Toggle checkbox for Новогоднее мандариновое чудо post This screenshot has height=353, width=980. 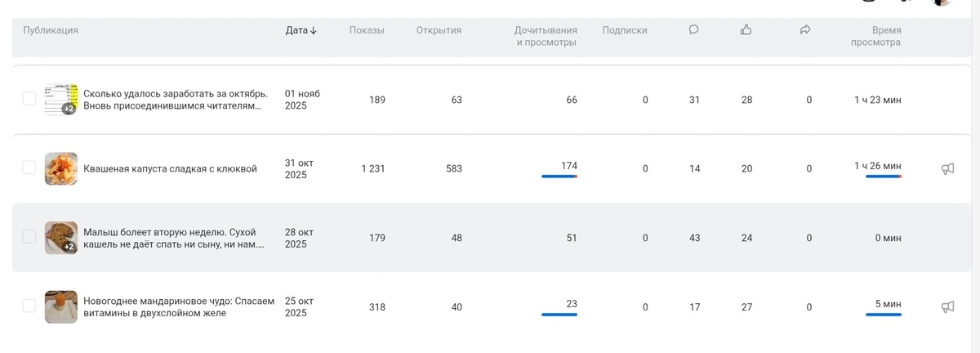coord(29,306)
